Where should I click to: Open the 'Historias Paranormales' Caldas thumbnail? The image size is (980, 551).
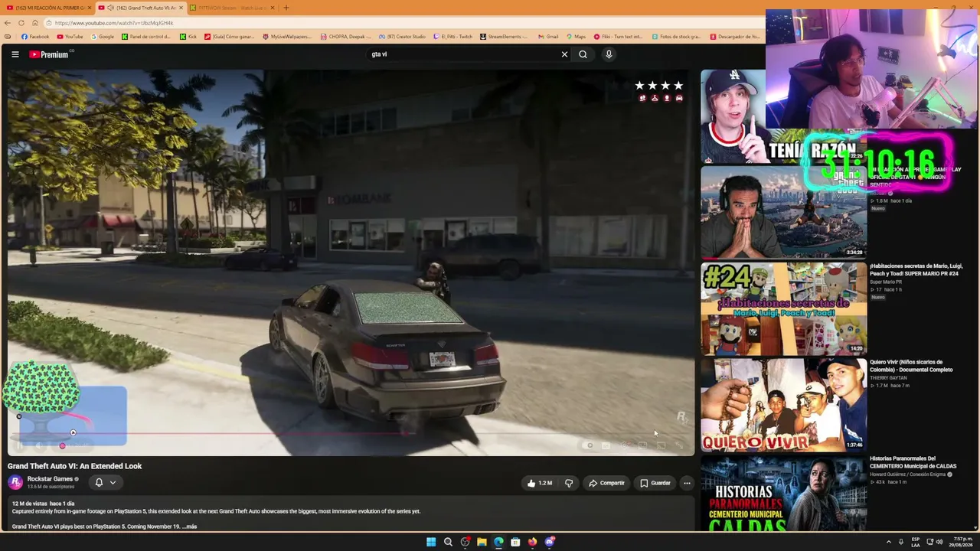click(x=783, y=493)
